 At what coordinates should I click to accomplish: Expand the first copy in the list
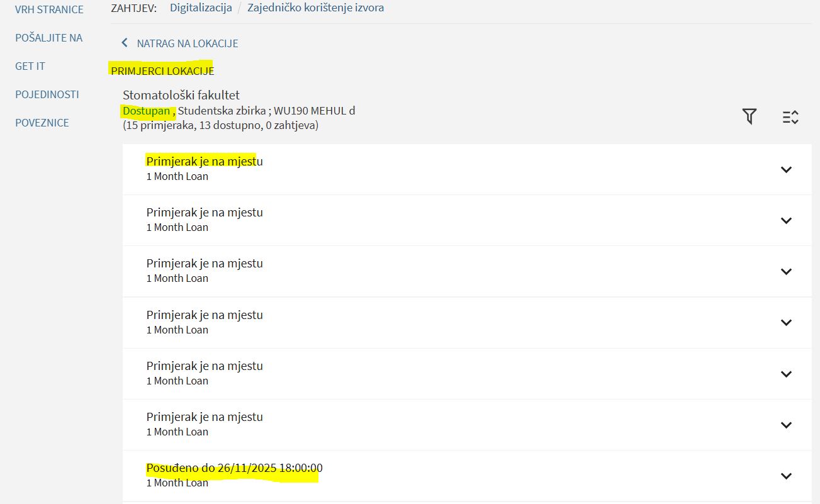785,169
